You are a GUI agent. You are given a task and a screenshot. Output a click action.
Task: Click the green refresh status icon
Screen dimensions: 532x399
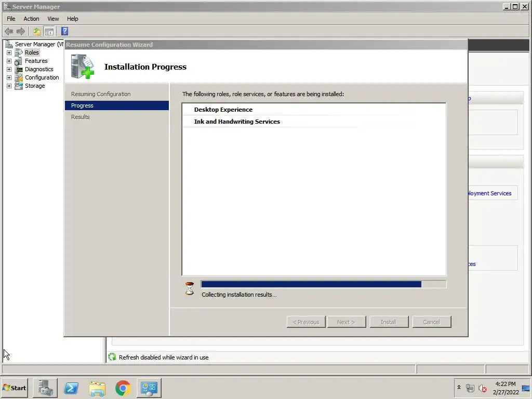112,356
